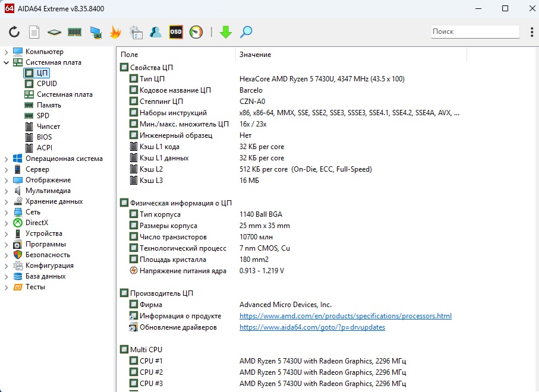Open the OSD panel icon
This screenshot has width=539, height=392.
tap(176, 32)
